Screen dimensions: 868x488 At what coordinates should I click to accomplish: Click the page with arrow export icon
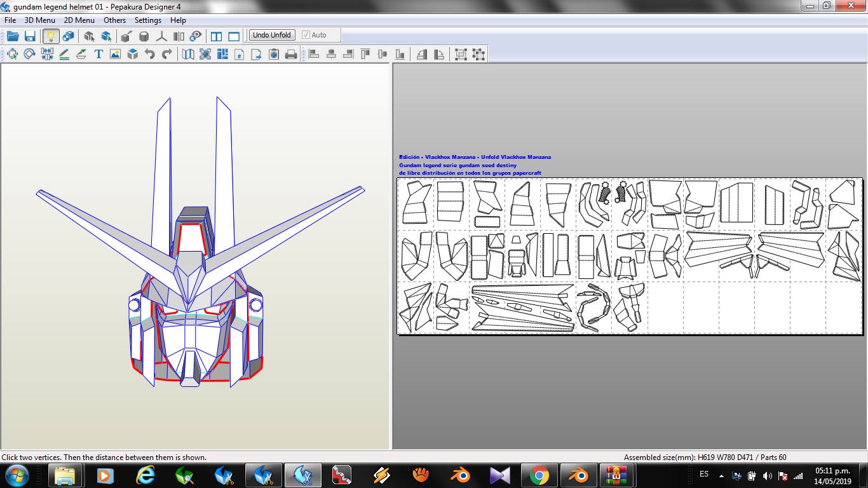pos(257,54)
